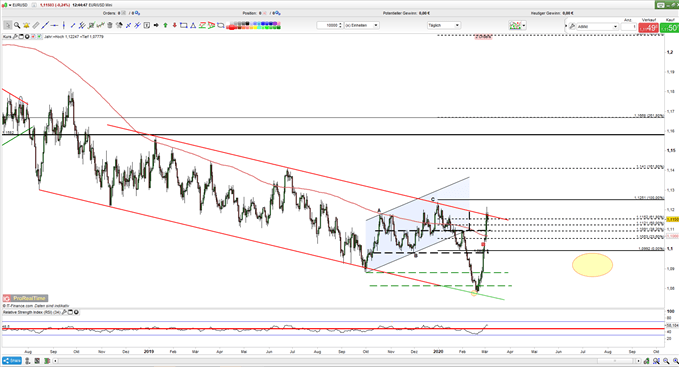Click the chart style indicator button

pyautogui.click(x=515, y=26)
